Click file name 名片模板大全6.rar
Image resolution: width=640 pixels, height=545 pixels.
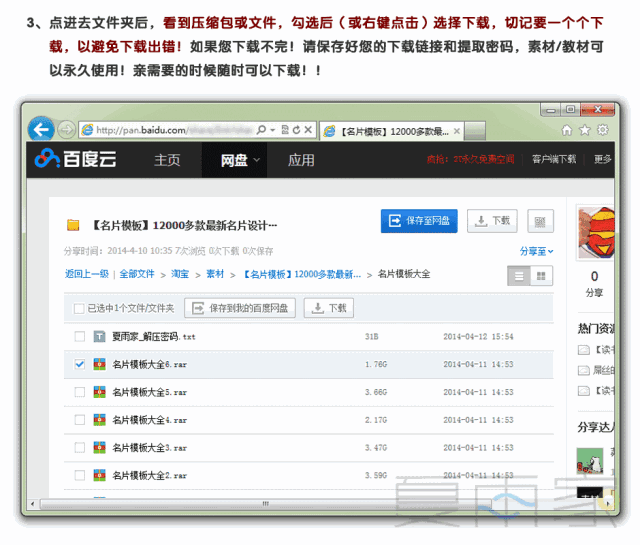coord(149,364)
